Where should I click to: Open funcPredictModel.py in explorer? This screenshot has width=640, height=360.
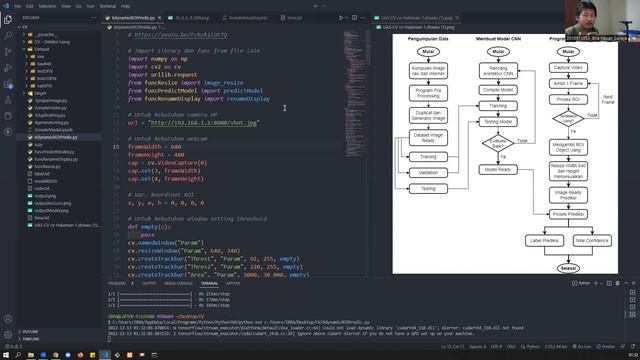point(54,152)
